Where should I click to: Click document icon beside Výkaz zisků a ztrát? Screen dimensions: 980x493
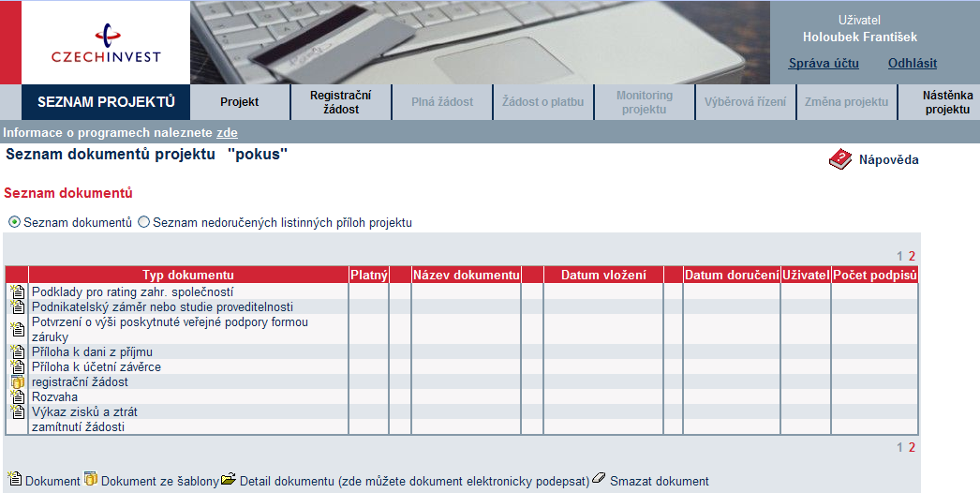(18, 411)
